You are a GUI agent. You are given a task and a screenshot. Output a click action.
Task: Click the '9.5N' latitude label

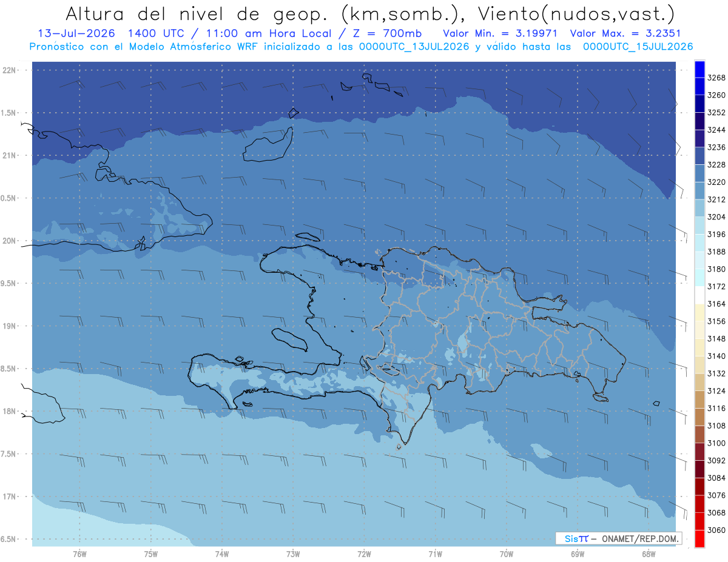(9, 283)
